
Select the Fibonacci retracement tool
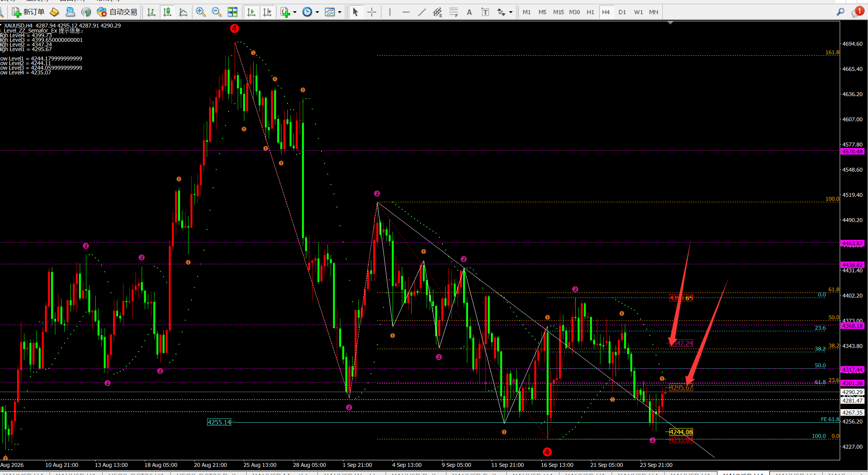[x=453, y=12]
